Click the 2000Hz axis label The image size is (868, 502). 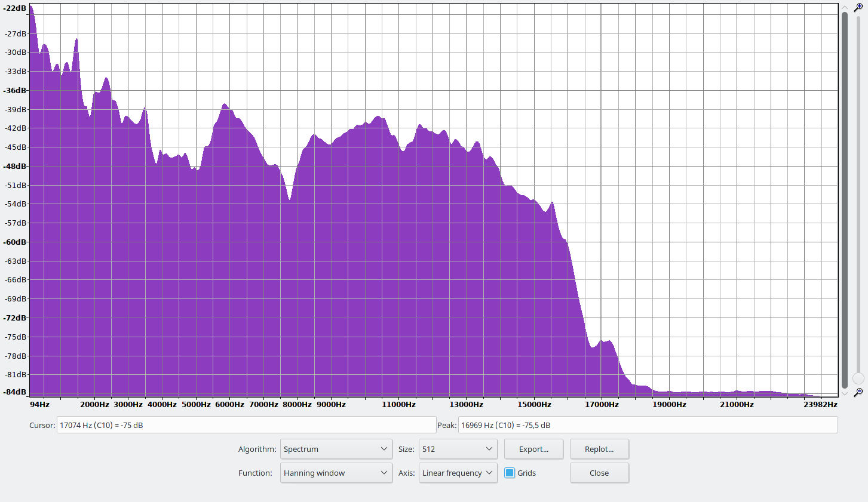[95, 404]
